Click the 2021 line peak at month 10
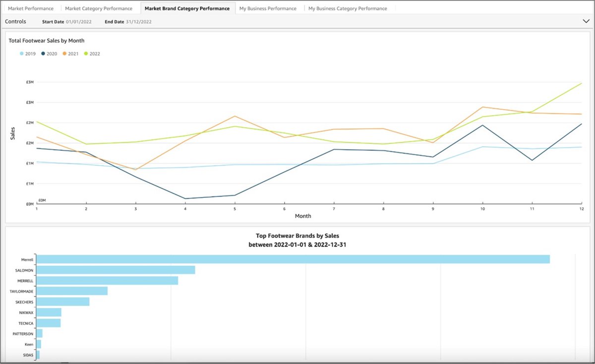This screenshot has width=595, height=364. pos(482,107)
